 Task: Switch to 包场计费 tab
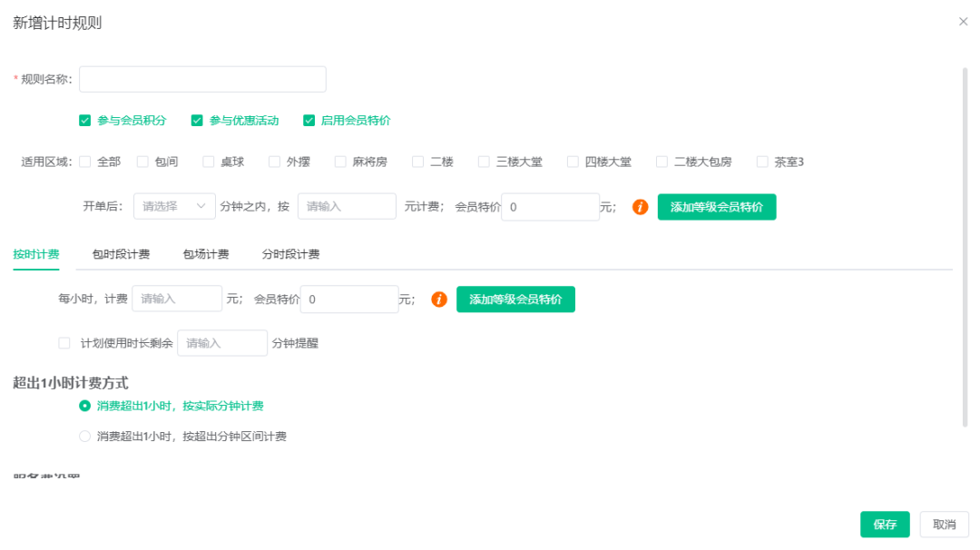pyautogui.click(x=206, y=254)
